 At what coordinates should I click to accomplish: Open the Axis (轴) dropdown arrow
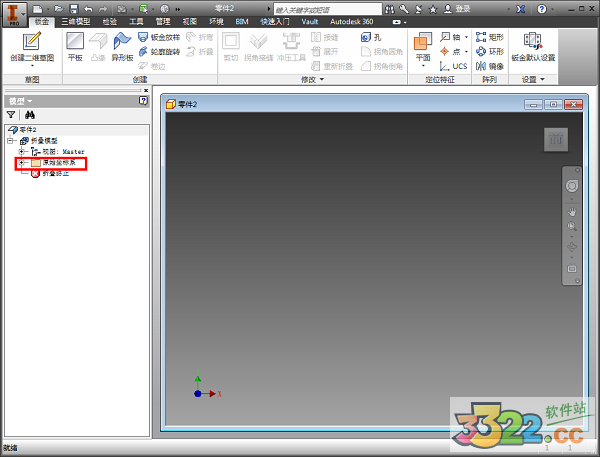[466, 37]
